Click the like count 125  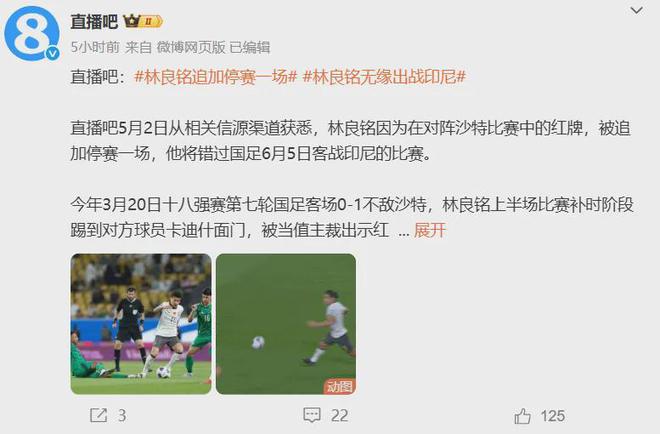click(x=552, y=416)
